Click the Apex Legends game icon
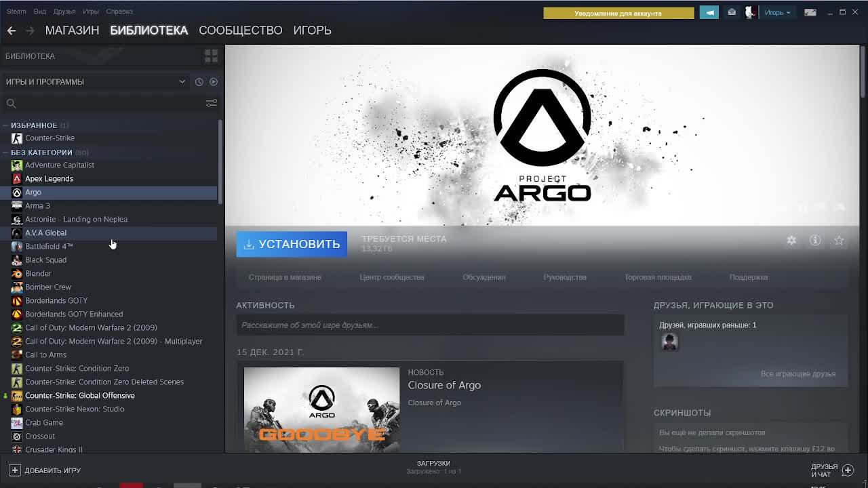 click(x=17, y=179)
